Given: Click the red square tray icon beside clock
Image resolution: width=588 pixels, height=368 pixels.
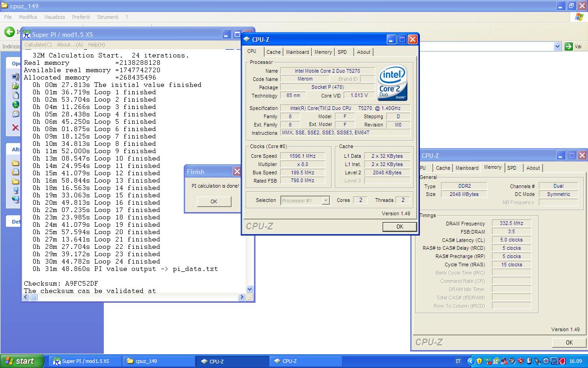Looking at the screenshot, I should click(x=562, y=361).
